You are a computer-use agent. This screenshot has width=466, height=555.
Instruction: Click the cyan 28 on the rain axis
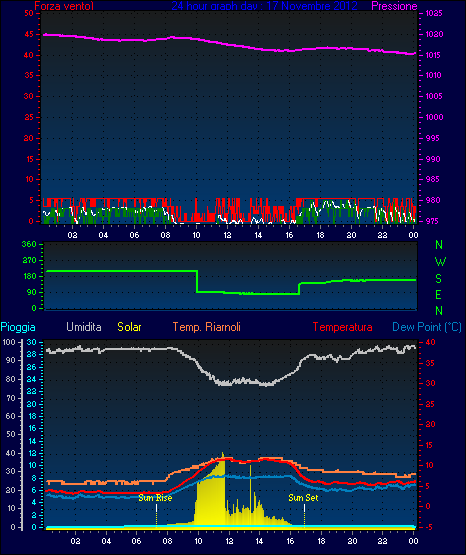click(x=31, y=354)
